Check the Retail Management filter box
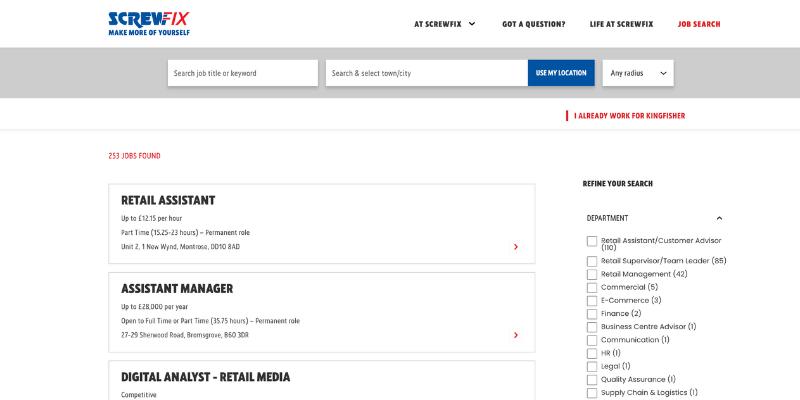This screenshot has height=400, width=800. pos(592,274)
